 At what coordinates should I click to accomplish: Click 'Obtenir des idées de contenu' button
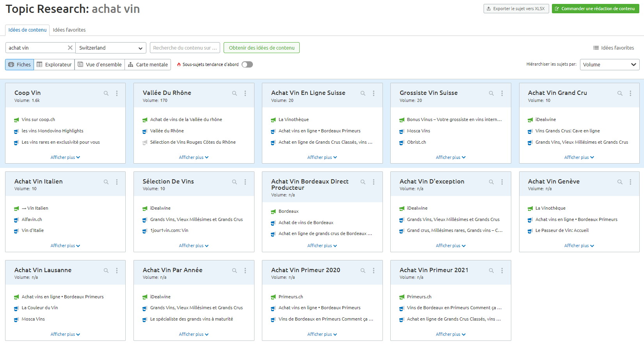click(262, 48)
